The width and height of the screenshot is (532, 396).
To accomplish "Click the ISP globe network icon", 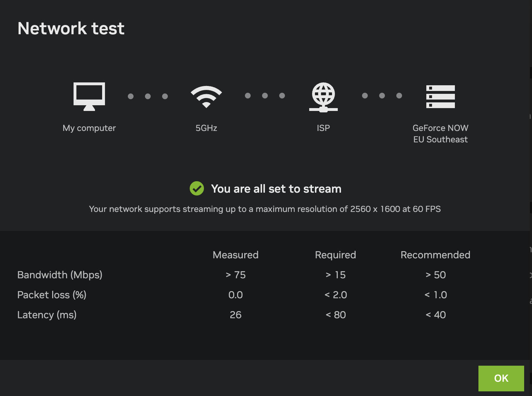I will click(323, 97).
